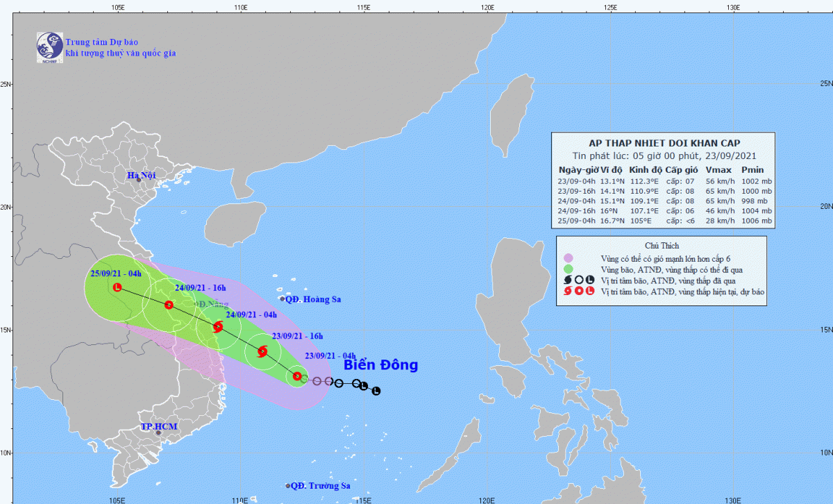Click the easternmost black L past-track marker
The height and width of the screenshot is (504, 833).
(x=376, y=391)
